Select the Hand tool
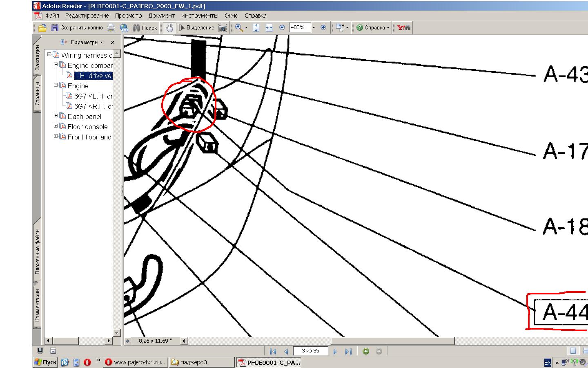The width and height of the screenshot is (588, 368). point(169,28)
